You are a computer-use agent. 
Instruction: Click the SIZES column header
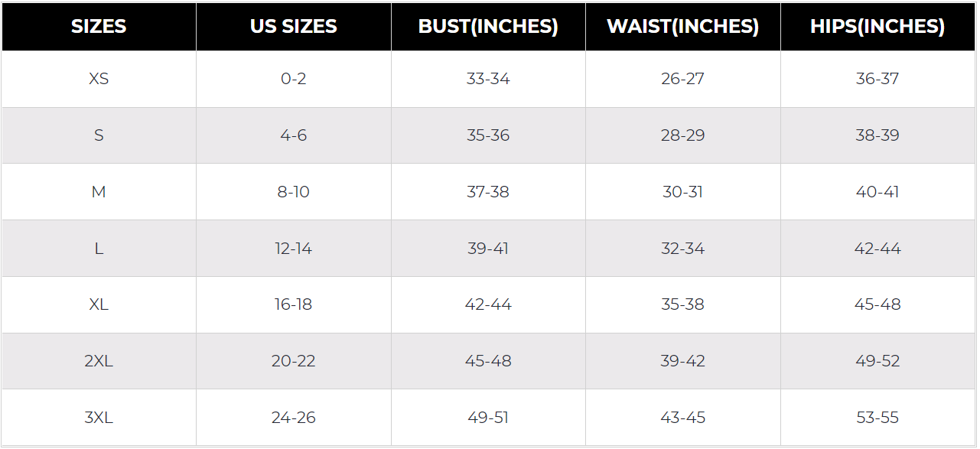[99, 27]
